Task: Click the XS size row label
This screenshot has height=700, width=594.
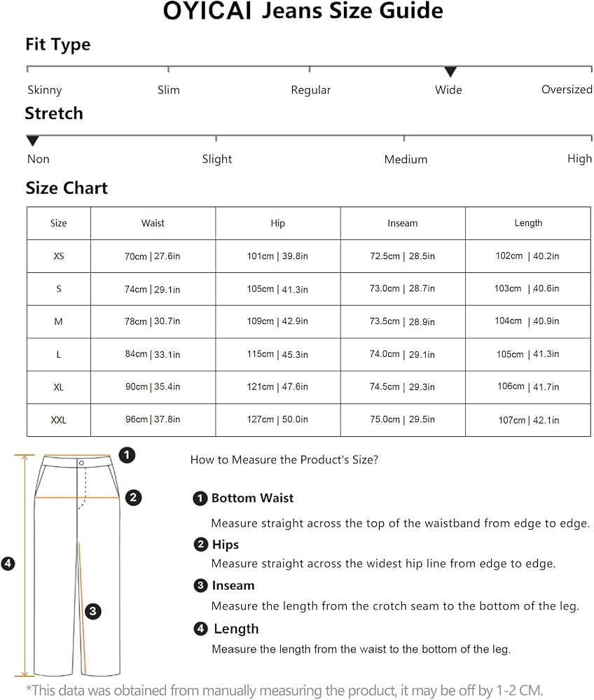Action: [59, 256]
